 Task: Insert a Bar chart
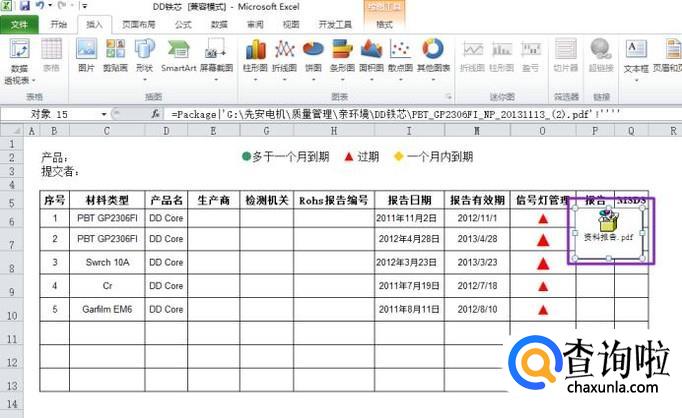(x=342, y=60)
